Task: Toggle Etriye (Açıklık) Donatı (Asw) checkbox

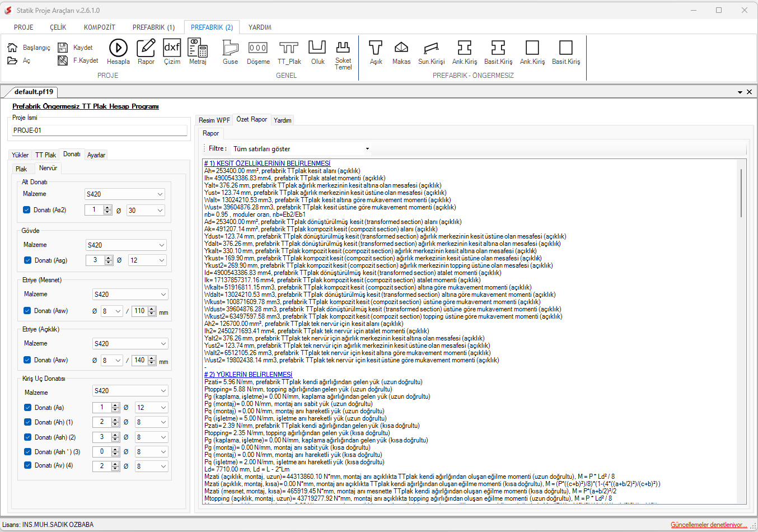Action: pyautogui.click(x=27, y=360)
